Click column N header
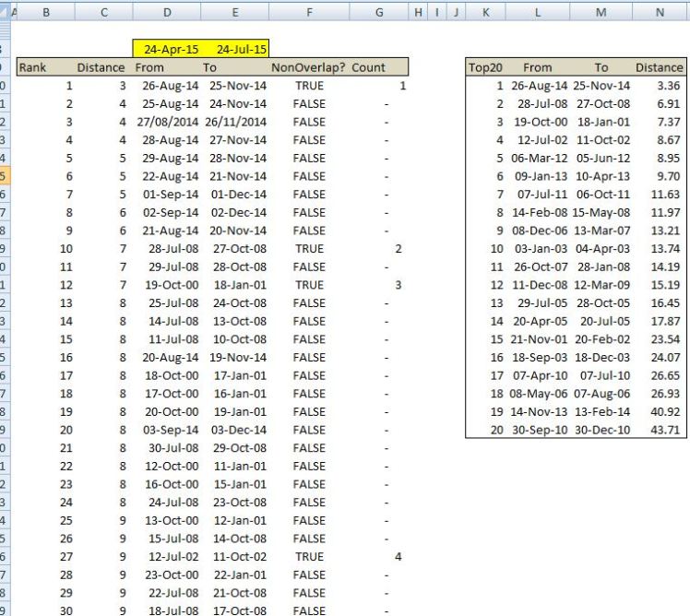Viewport: 690px width, 616px height. click(x=659, y=10)
